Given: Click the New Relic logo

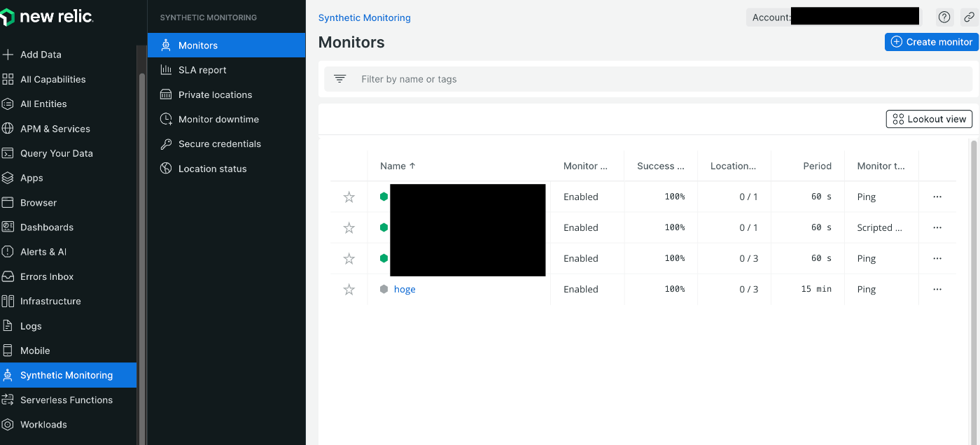Looking at the screenshot, I should coord(46,17).
